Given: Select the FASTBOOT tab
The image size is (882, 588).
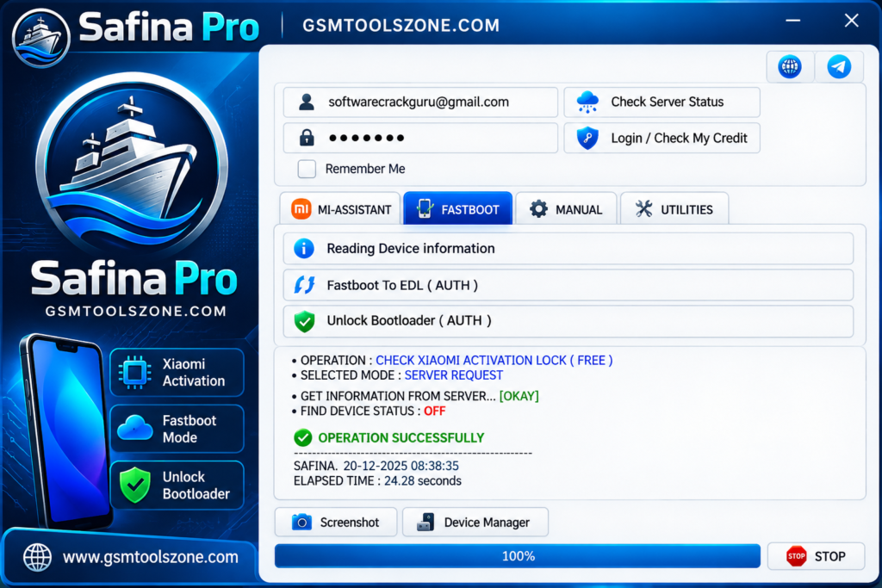Looking at the screenshot, I should 458,208.
